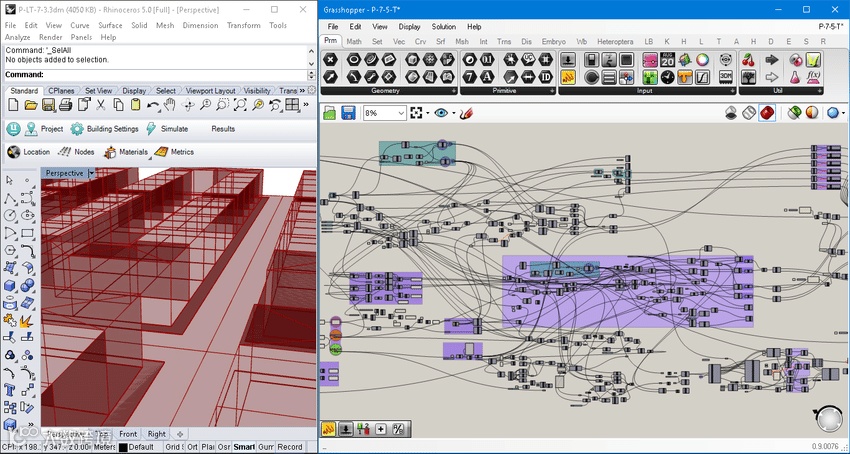850x454 pixels.
Task: Toggle Ortho mode in Rhino status bar
Action: 192,447
